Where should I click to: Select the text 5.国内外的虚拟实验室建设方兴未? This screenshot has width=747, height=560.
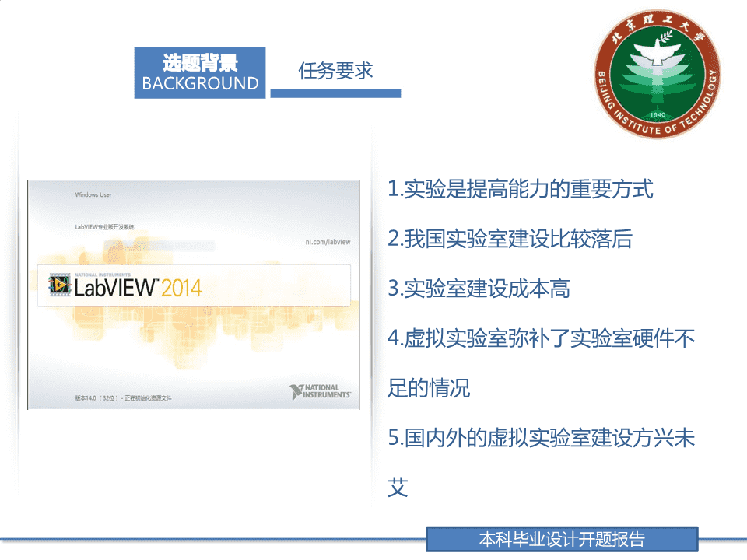541,438
